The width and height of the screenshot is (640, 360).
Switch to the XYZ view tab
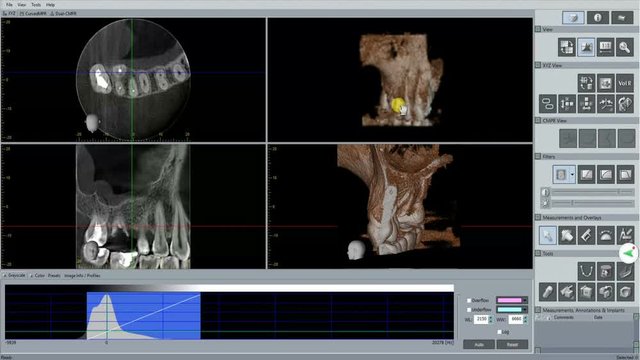9,13
